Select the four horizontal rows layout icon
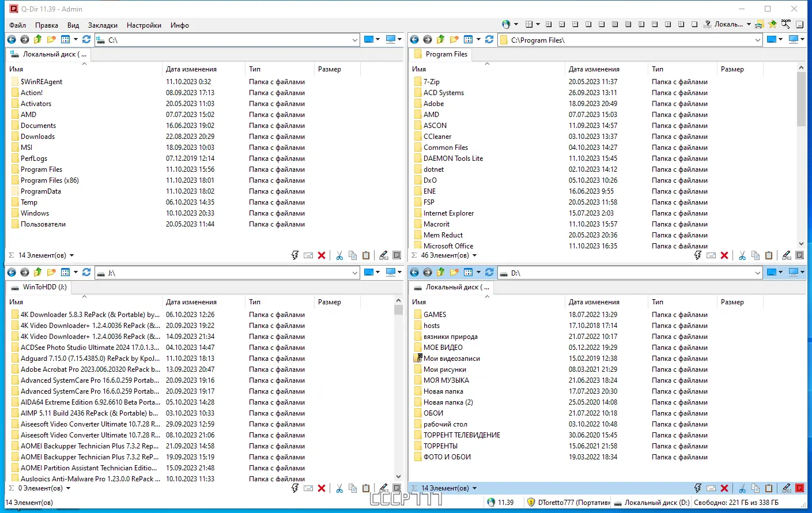The height and width of the screenshot is (513, 812). 628,24
